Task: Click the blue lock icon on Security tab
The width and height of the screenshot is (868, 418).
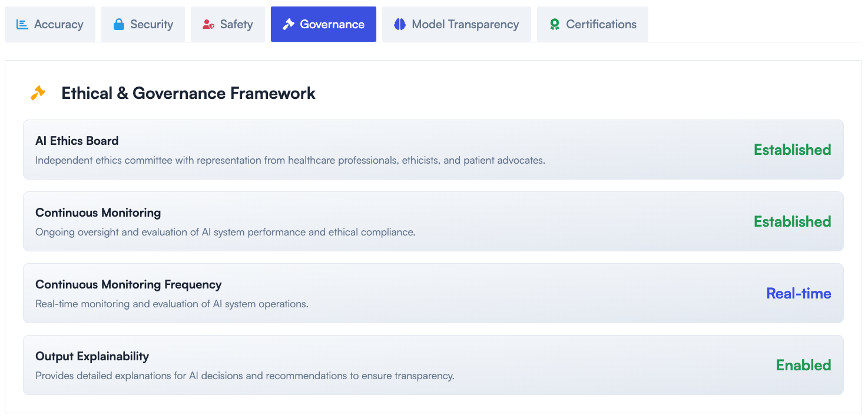Action: pos(119,25)
